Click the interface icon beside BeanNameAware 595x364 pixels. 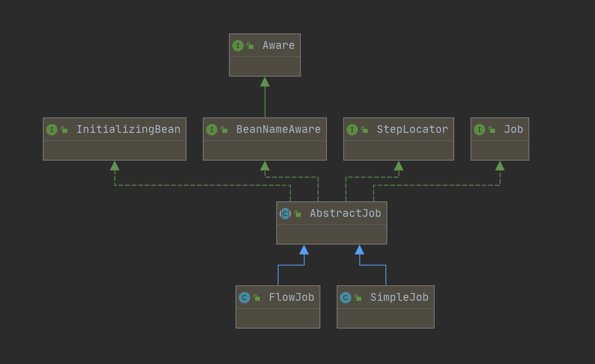point(212,130)
